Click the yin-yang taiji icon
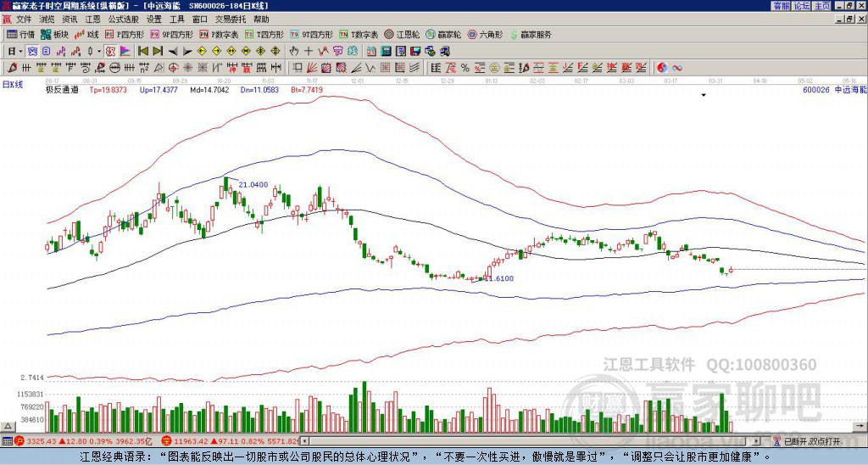This screenshot has width=868, height=465. [662, 68]
